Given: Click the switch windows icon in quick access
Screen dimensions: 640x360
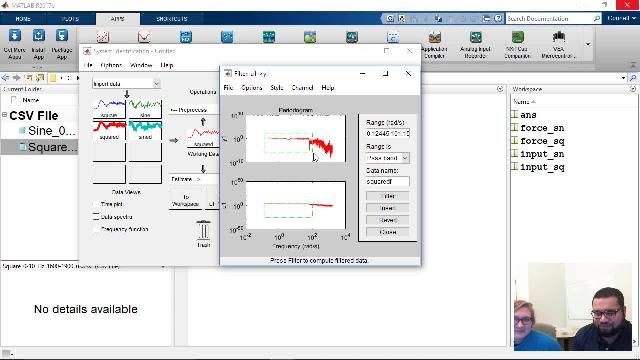Looking at the screenshot, I should (x=486, y=18).
